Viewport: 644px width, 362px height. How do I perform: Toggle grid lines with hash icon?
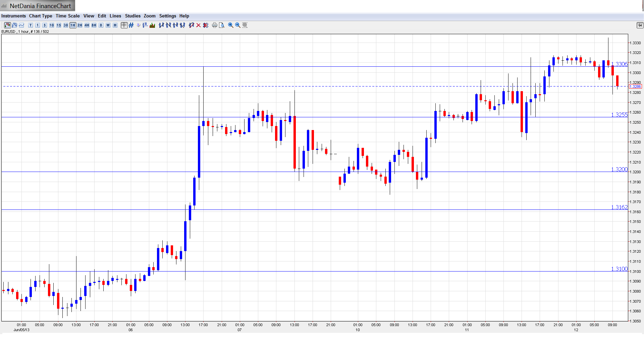point(131,25)
